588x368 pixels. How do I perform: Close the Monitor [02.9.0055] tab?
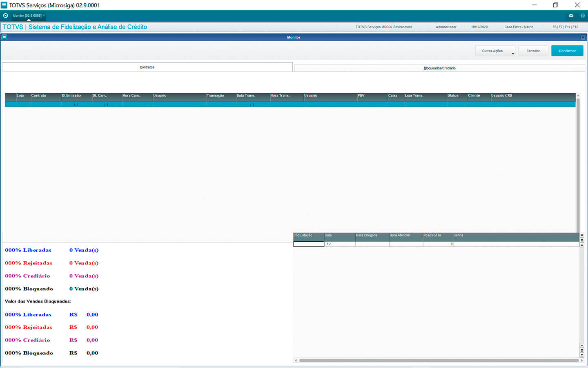pos(44,16)
